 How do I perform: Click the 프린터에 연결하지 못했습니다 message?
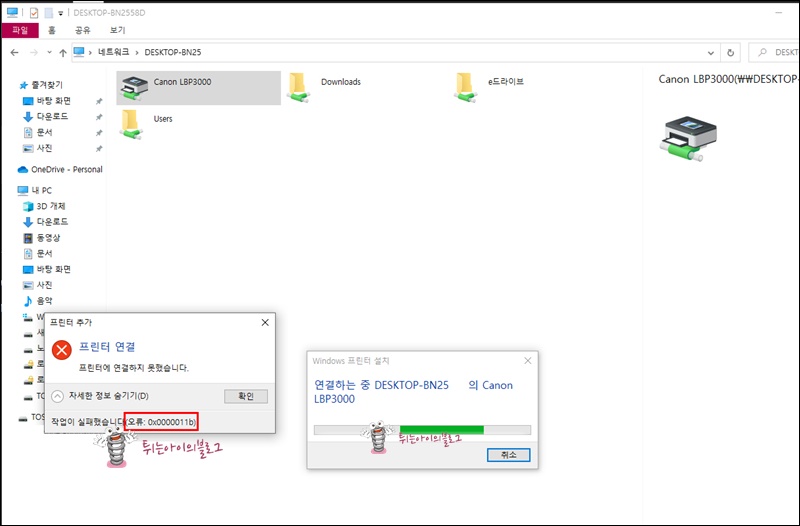point(134,367)
